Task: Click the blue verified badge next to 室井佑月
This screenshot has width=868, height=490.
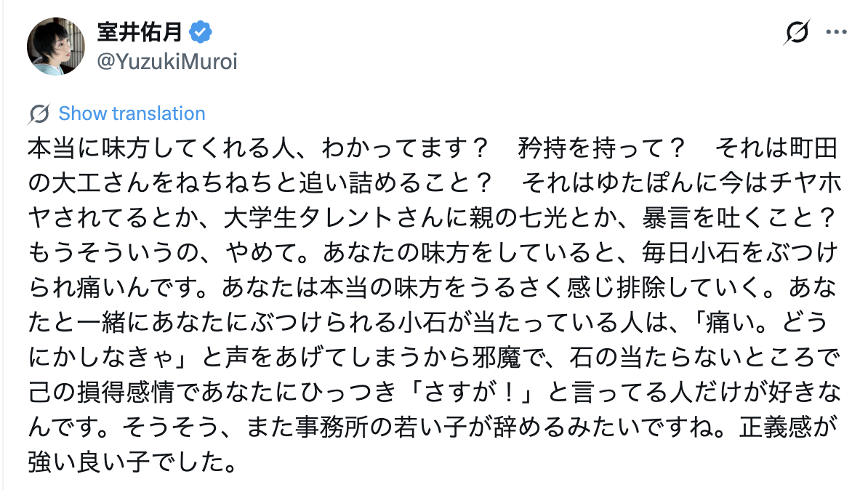Action: tap(201, 32)
